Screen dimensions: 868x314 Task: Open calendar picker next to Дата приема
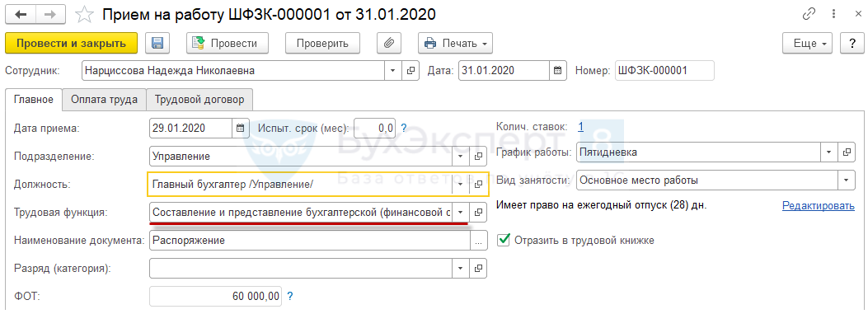pos(240,128)
